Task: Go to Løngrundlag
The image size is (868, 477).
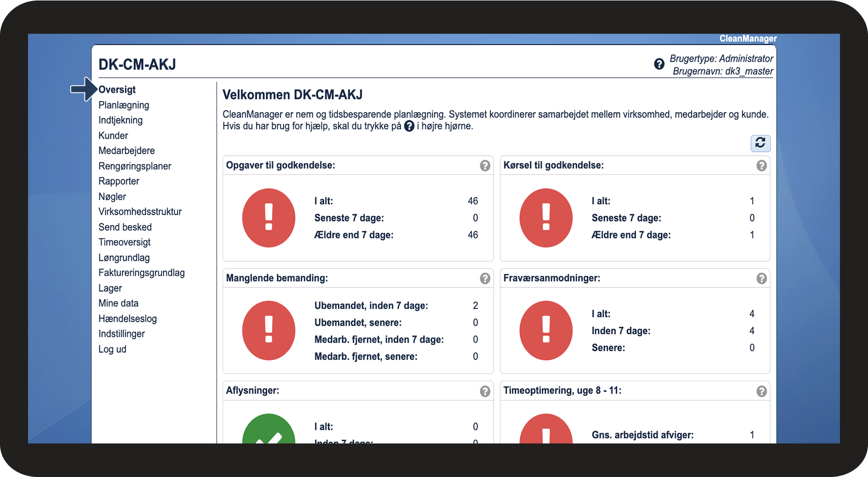Action: click(x=124, y=257)
